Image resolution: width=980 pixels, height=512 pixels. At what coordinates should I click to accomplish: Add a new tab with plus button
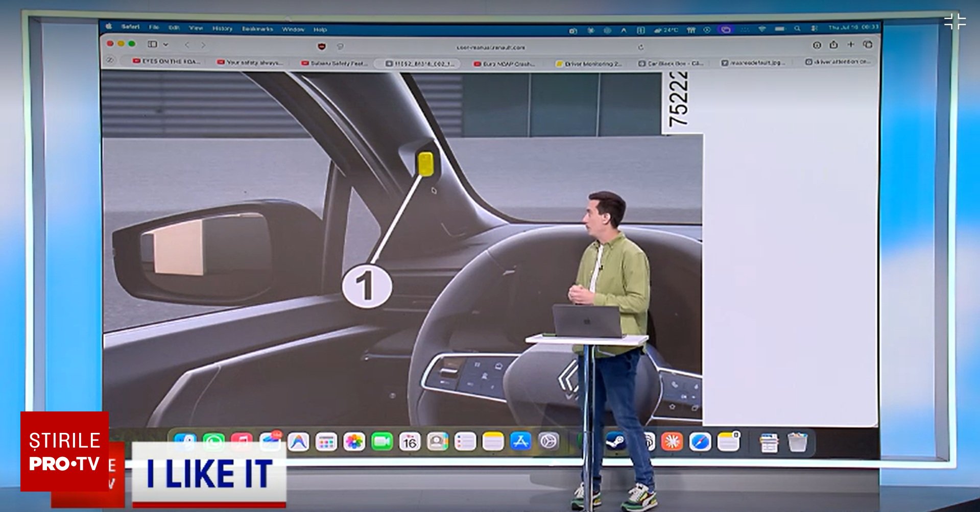coord(851,45)
